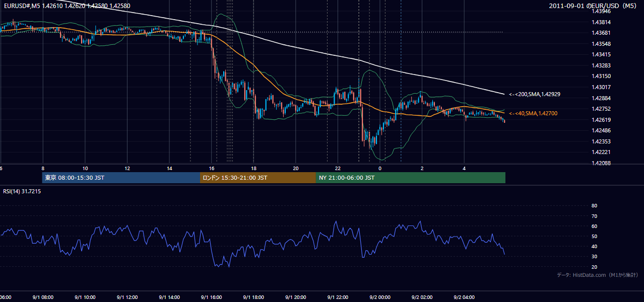
Task: Click price axis label 1.42486
Action: [601, 130]
